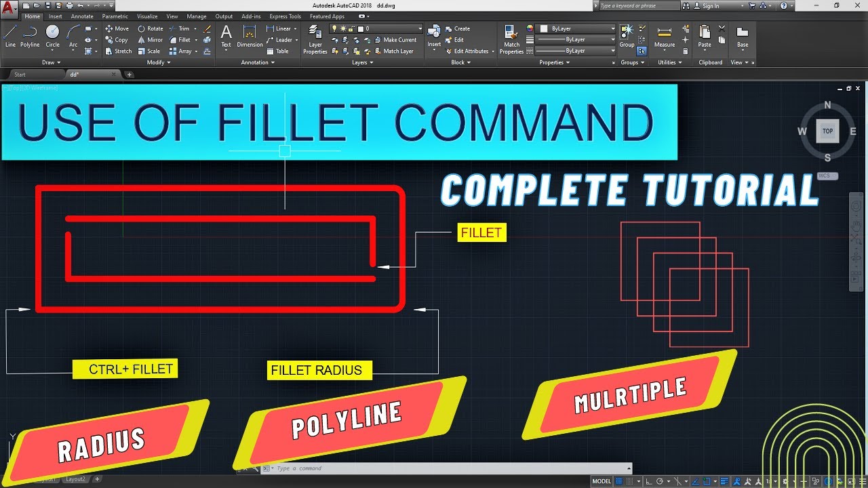
Task: Open the Insert ribbon tab
Action: click(56, 16)
